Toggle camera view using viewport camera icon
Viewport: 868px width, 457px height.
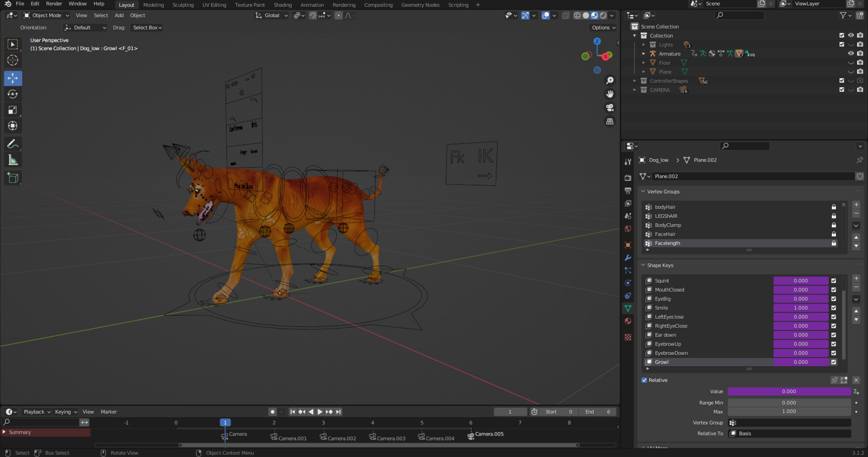tap(610, 108)
